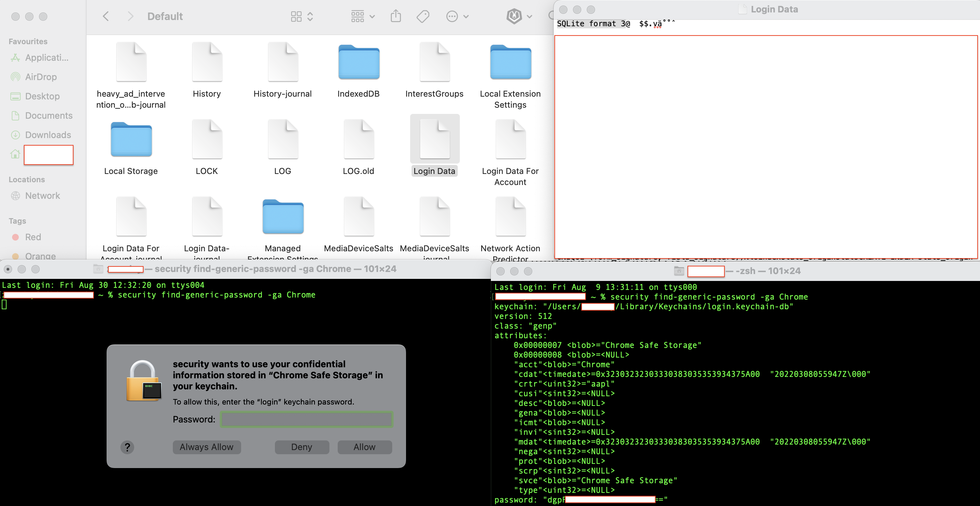Select the InterestGroups file icon
Viewport: 980px width, 506px height.
(434, 62)
